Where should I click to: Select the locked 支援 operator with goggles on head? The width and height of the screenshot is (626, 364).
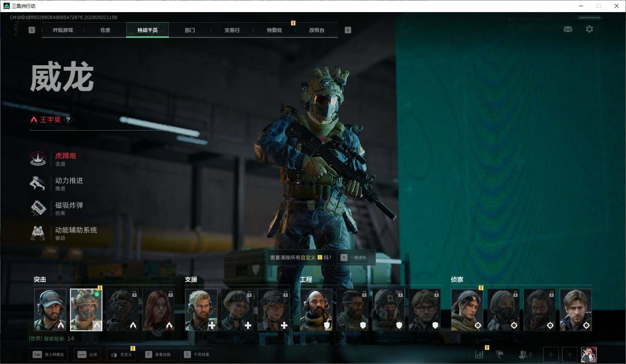click(x=237, y=310)
